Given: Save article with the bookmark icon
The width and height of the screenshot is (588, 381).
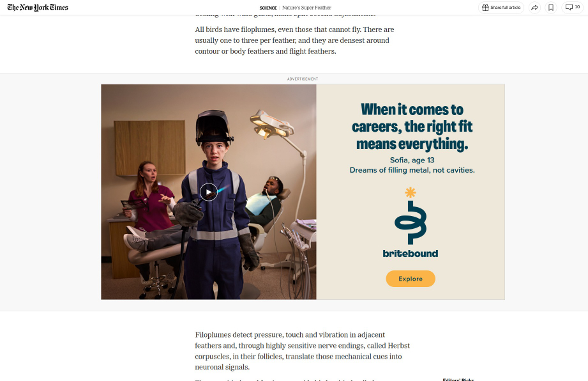Looking at the screenshot, I should coord(551,8).
